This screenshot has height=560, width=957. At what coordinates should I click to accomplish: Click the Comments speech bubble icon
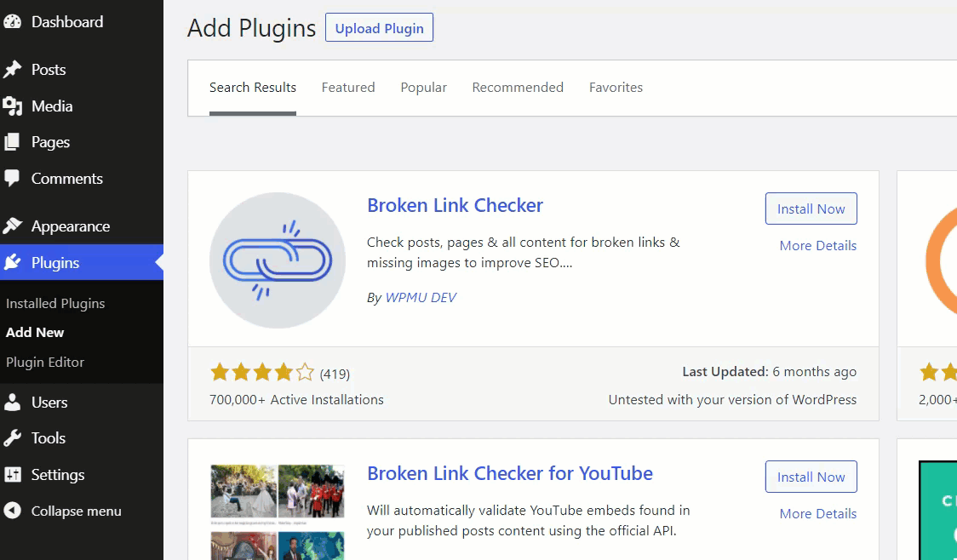click(12, 178)
